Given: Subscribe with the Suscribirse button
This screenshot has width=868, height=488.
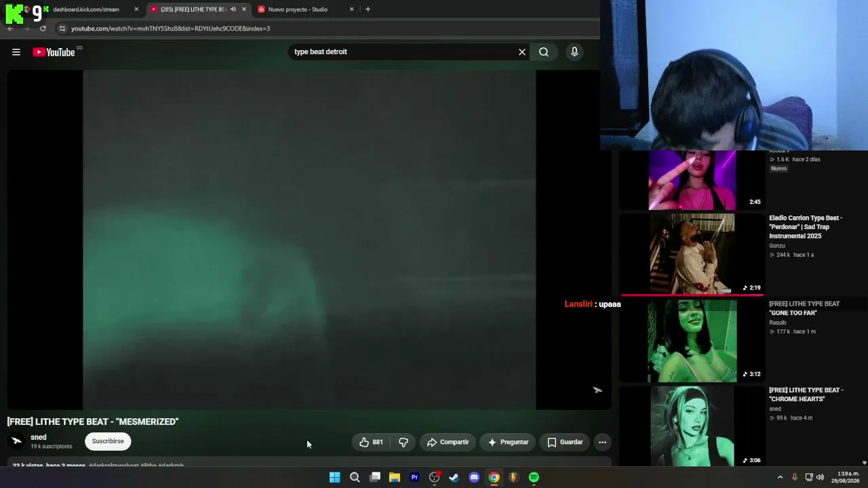Looking at the screenshot, I should 108,441.
